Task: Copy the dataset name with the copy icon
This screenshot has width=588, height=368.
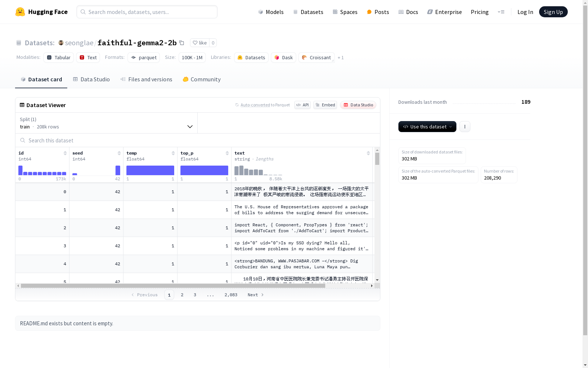Action: 182,43
